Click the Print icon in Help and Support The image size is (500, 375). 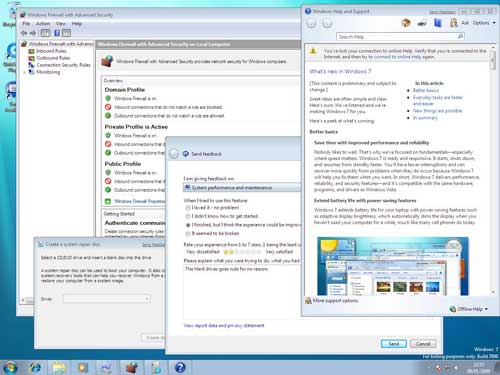tap(422, 23)
